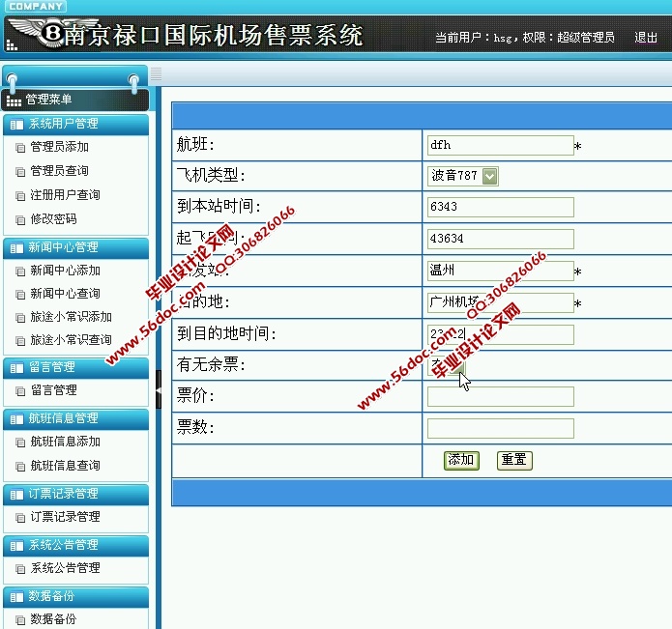Open 旅途小常识添加 page

coord(72,316)
